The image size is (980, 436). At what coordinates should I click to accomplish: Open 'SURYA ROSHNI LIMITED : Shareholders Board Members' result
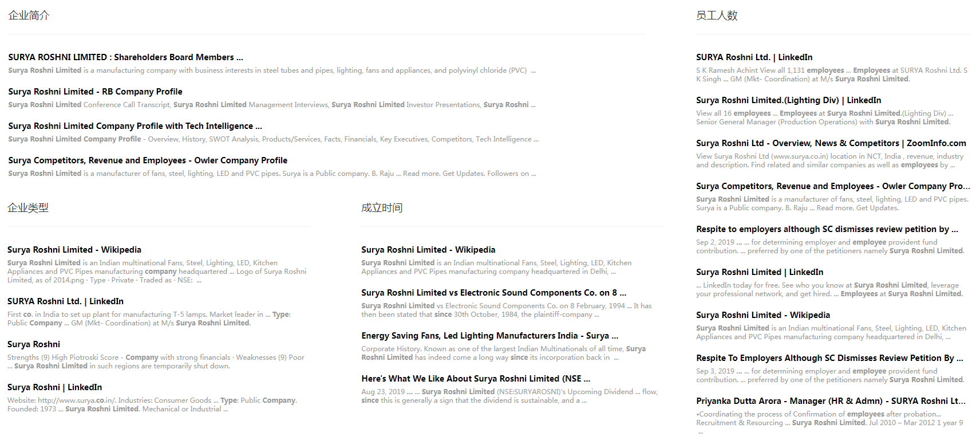click(125, 57)
